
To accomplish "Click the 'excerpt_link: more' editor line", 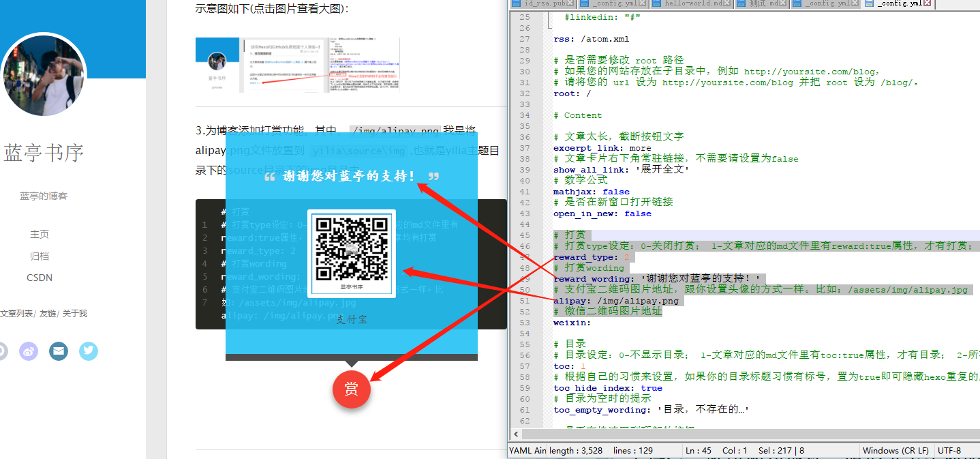I will click(x=602, y=148).
